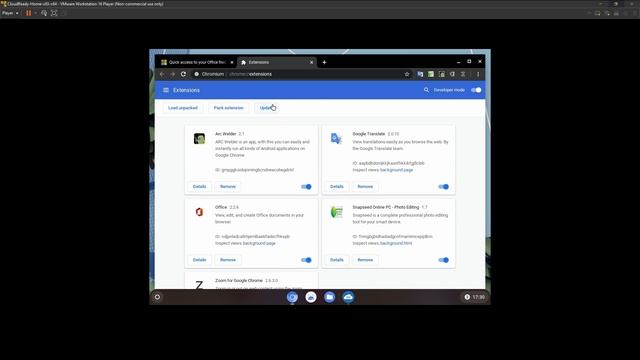Click the Update button
Screen dimensions: 640x360
click(x=267, y=108)
